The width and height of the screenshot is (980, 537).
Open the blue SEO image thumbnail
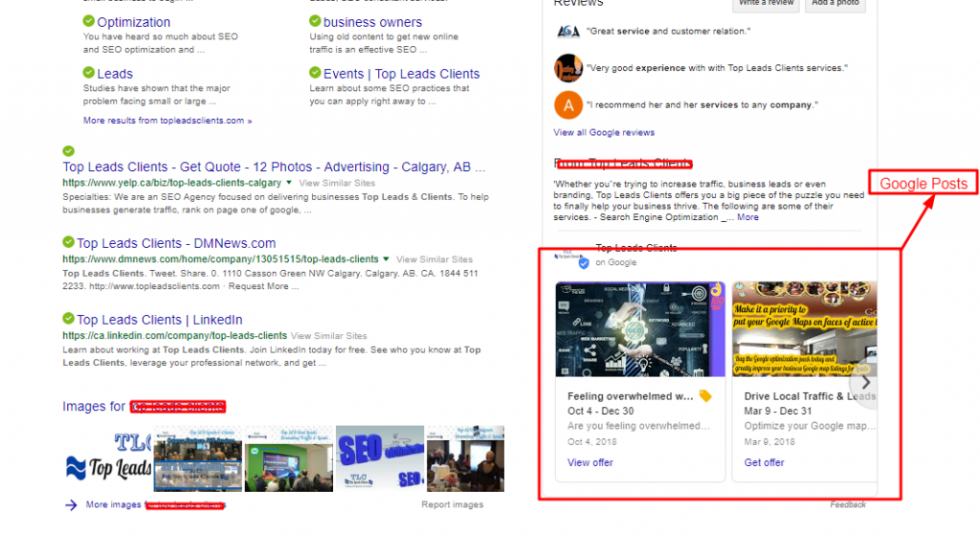pyautogui.click(x=380, y=459)
